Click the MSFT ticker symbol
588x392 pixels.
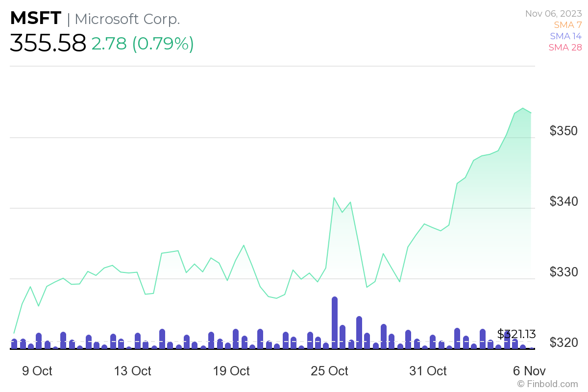(36, 19)
